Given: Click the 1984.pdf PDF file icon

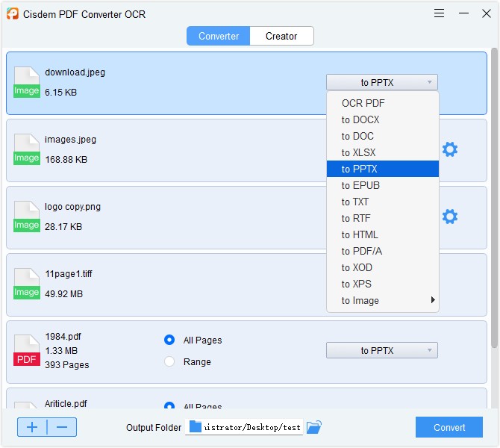Looking at the screenshot, I should [27, 350].
